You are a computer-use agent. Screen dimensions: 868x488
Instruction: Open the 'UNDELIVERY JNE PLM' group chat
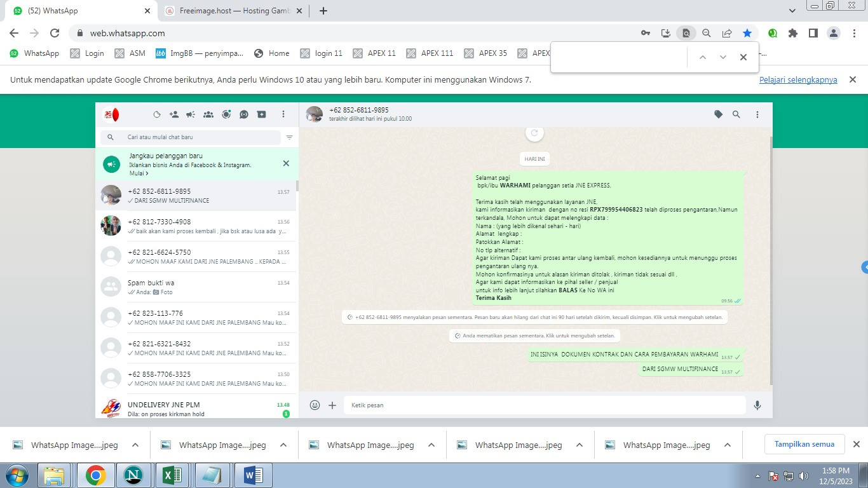(196, 406)
